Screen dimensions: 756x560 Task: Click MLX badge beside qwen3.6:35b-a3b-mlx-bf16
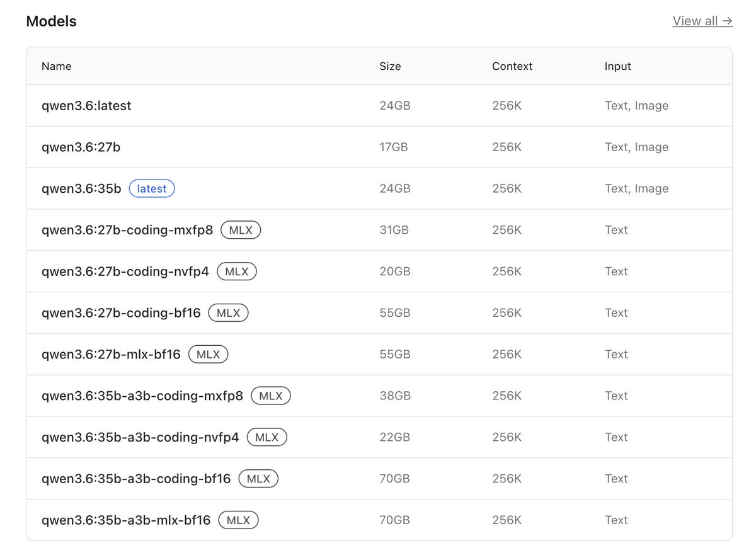(239, 520)
